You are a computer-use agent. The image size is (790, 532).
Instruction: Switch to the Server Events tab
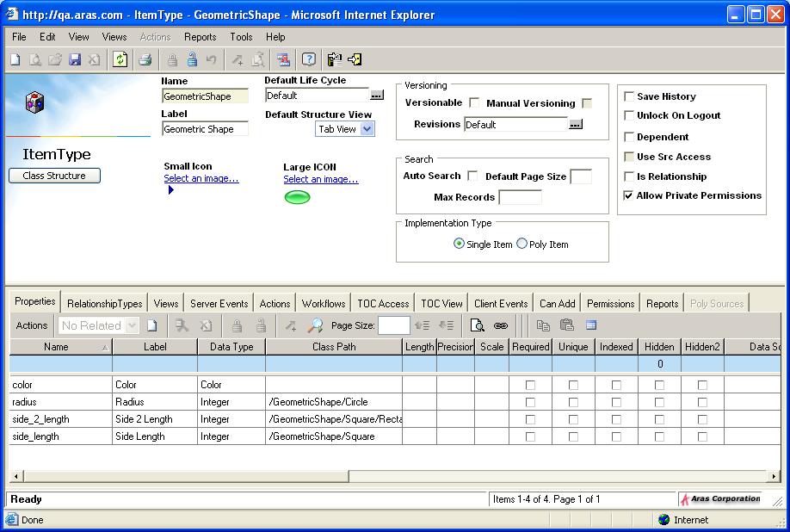click(219, 304)
